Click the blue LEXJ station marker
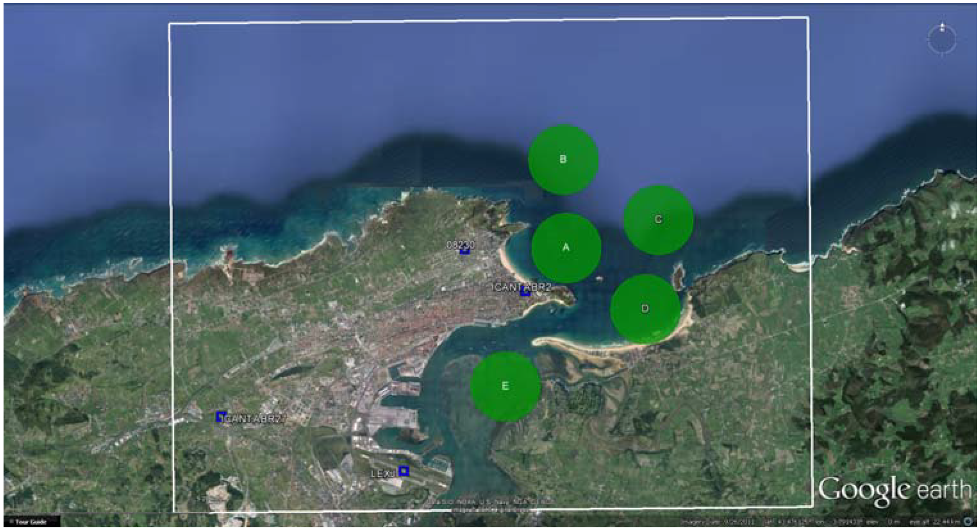Screen dimensions: 980x531 (x=403, y=471)
